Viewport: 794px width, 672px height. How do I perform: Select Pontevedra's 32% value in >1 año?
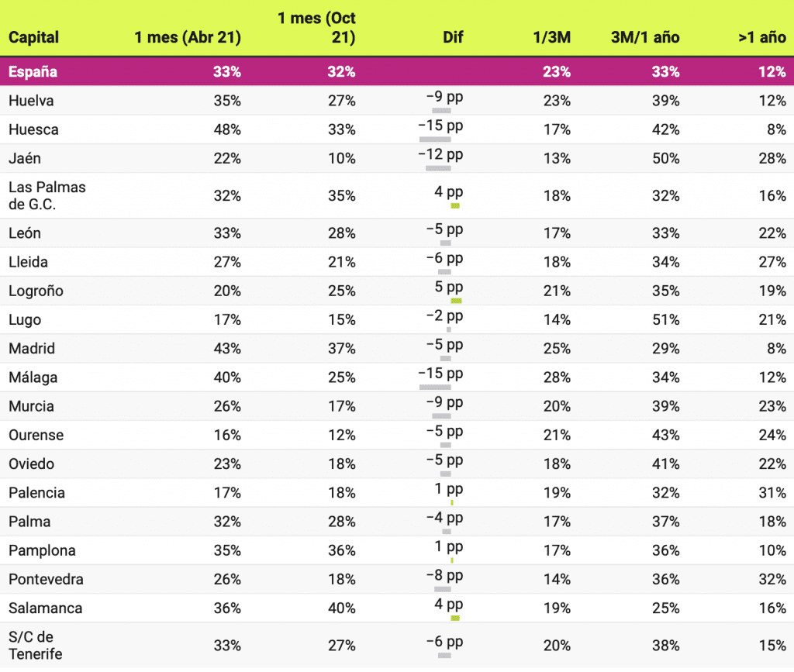tap(773, 580)
